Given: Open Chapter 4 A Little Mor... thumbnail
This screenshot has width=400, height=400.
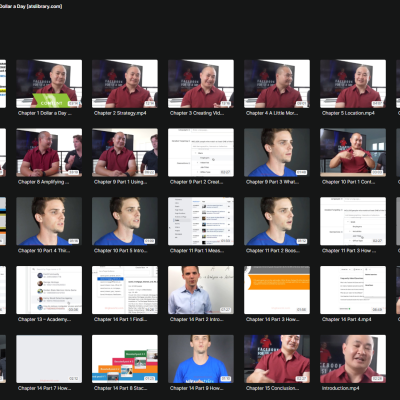Looking at the screenshot, I should [277, 84].
